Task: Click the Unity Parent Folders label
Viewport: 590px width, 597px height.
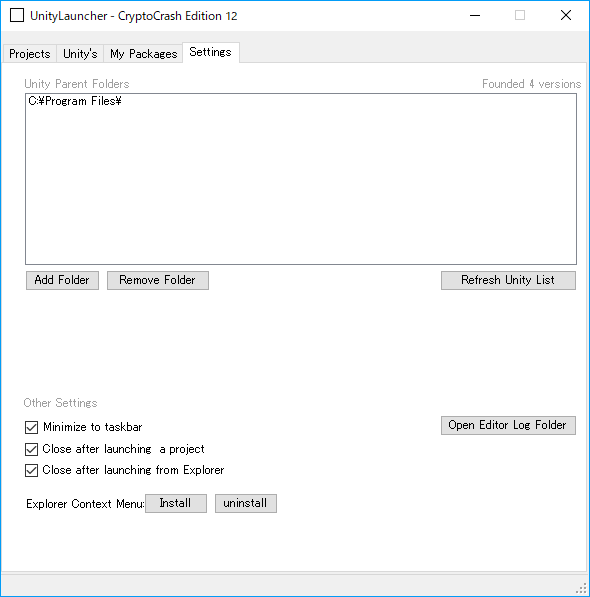Action: (x=77, y=84)
